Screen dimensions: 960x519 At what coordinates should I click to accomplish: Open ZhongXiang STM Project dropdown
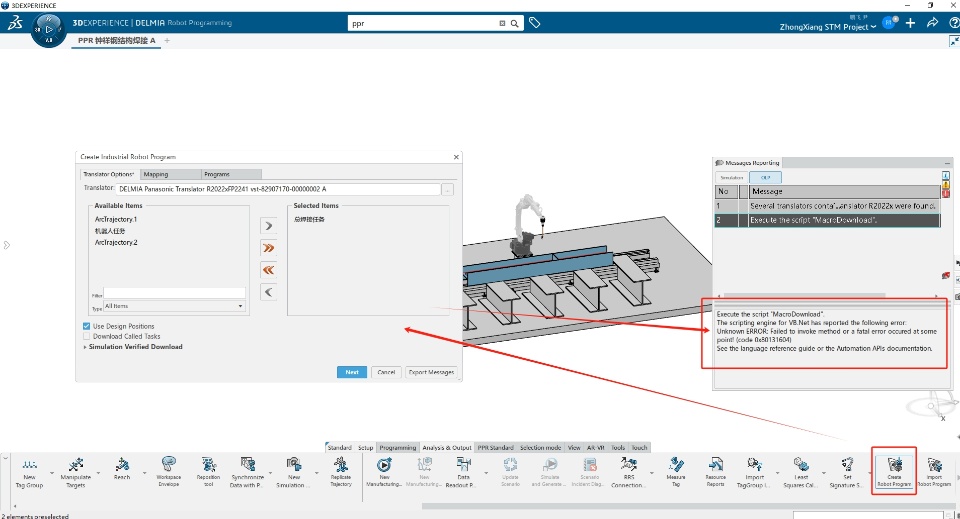827,27
